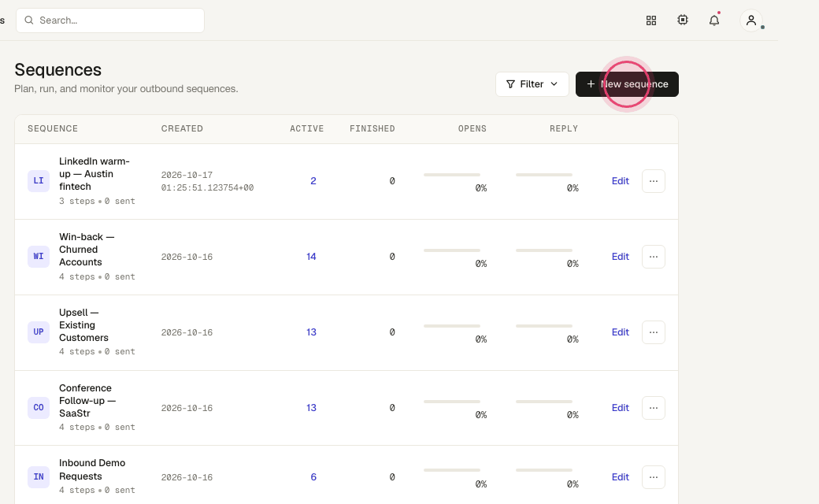Expand the Filter dropdown
This screenshot has height=504, width=819.
click(x=532, y=84)
